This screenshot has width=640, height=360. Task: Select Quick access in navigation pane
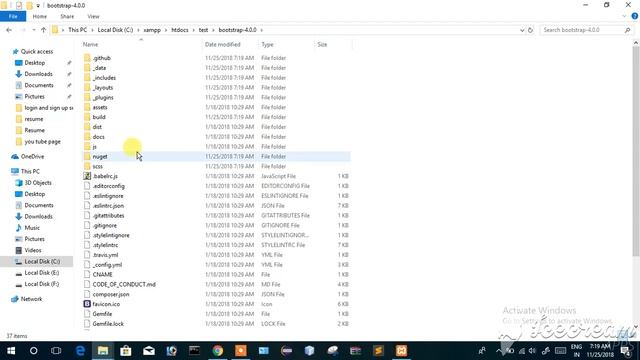tap(37, 51)
